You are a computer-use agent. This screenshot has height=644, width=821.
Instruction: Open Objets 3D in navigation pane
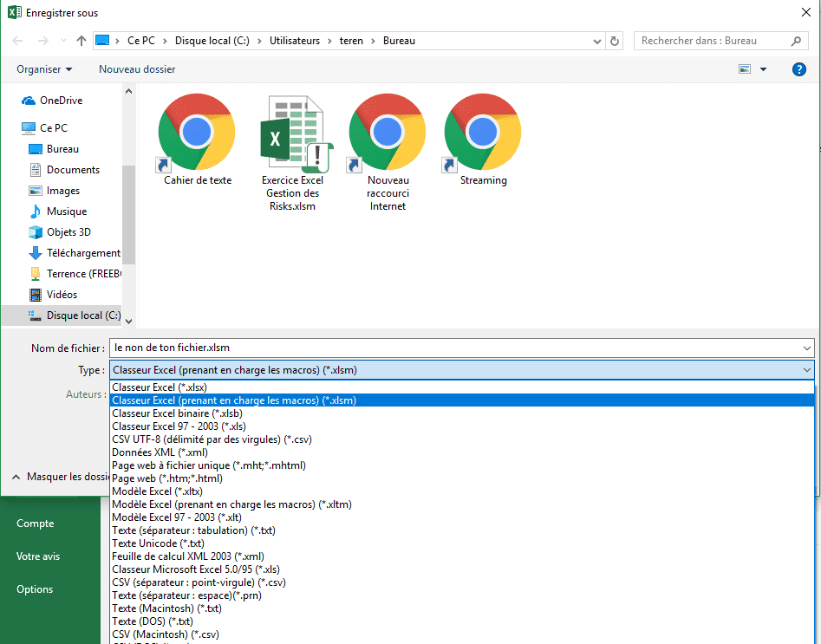tap(68, 232)
